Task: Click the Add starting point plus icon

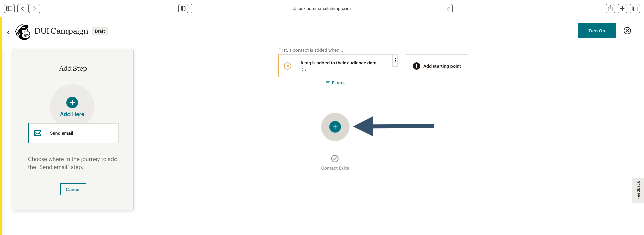Action: 417,66
